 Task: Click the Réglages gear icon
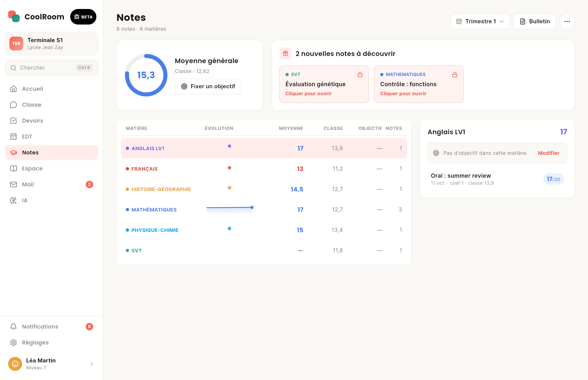coord(13,342)
